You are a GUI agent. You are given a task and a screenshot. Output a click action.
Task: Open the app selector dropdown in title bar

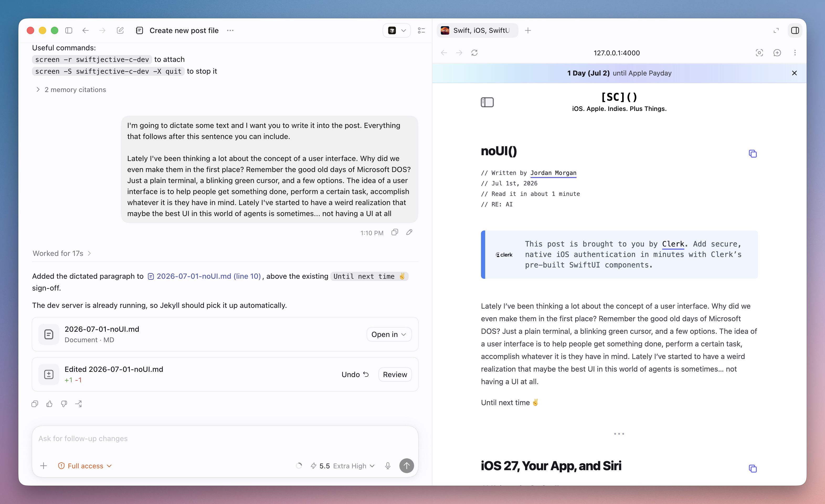click(397, 30)
